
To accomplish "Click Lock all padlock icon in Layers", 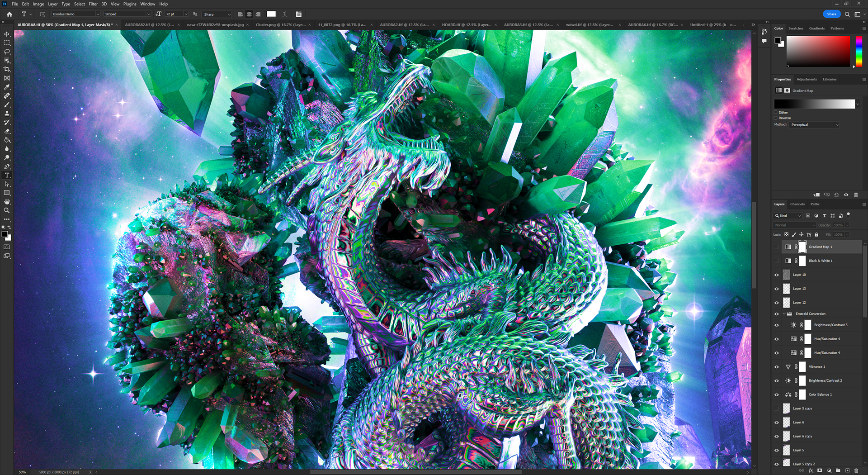I will tap(816, 234).
